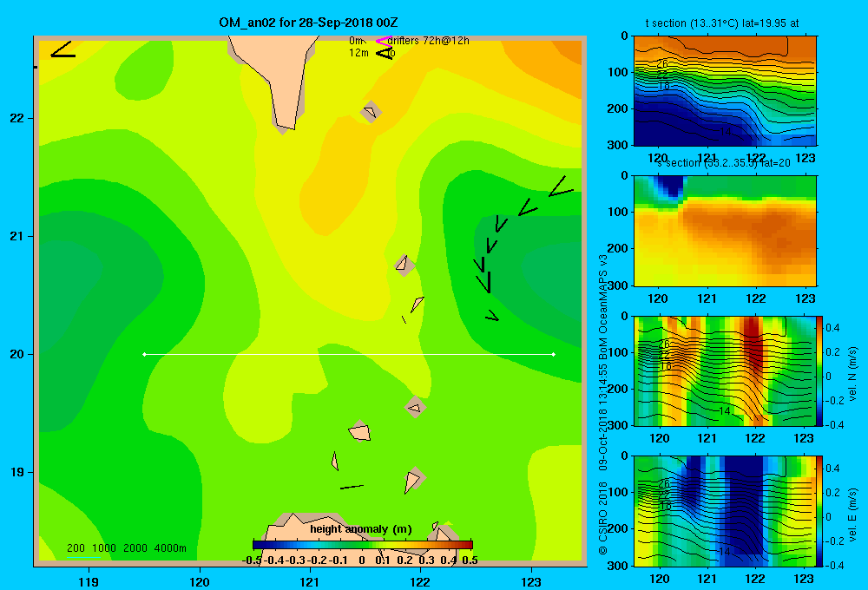Image resolution: width=868 pixels, height=590 pixels.
Task: Click the map title OM_an02 for 28-Sep-2018 00Z
Action: (x=308, y=23)
